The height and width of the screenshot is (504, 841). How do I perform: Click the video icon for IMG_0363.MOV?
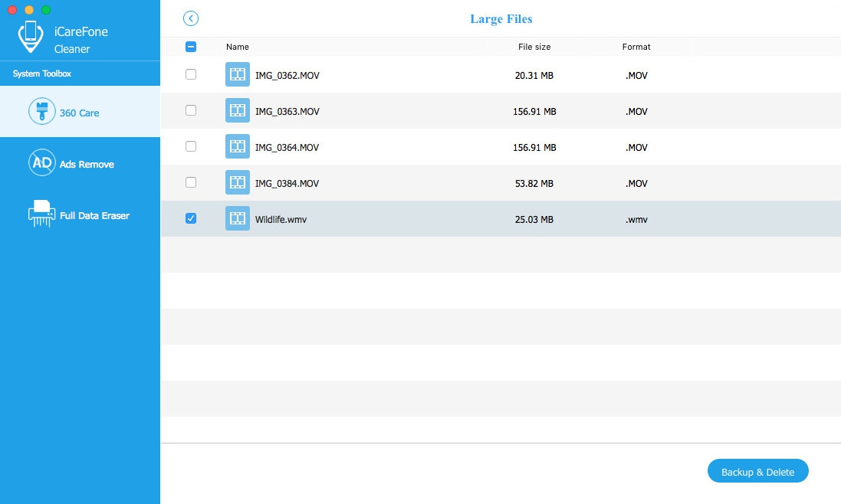pos(237,110)
